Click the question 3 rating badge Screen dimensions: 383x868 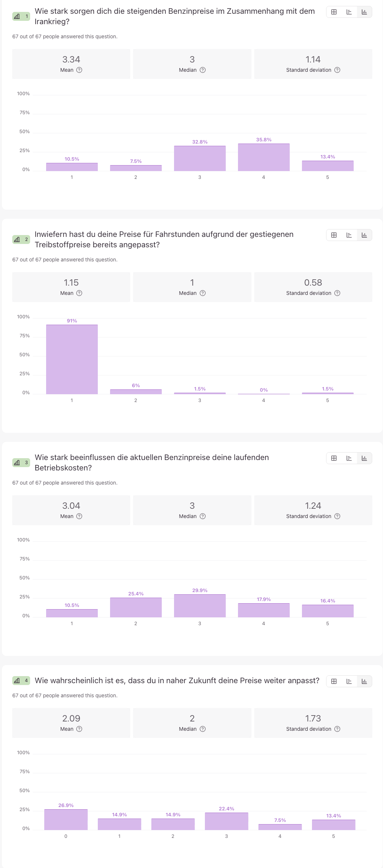click(21, 463)
